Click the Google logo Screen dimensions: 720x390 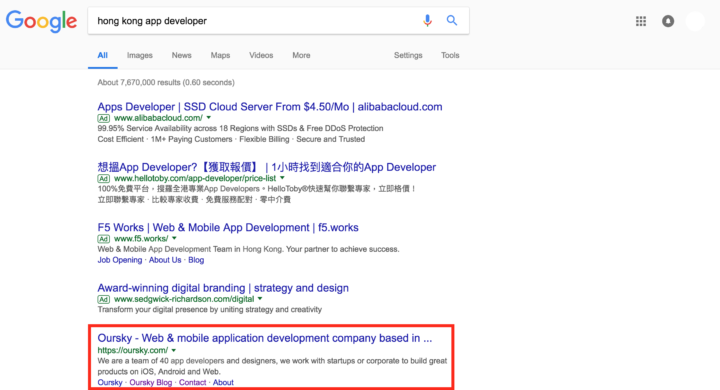pyautogui.click(x=41, y=21)
